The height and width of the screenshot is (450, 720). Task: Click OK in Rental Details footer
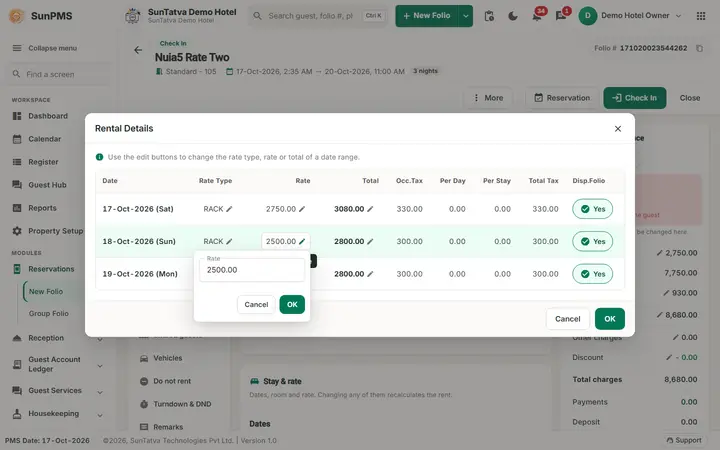click(609, 319)
